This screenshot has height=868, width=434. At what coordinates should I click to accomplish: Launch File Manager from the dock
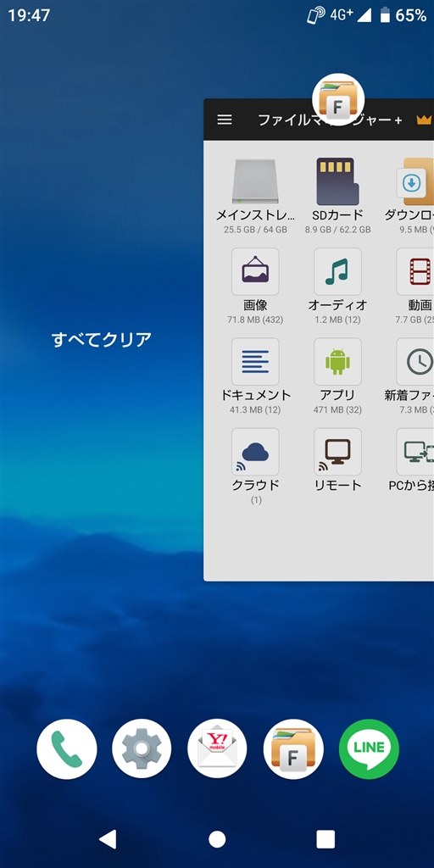point(293,749)
